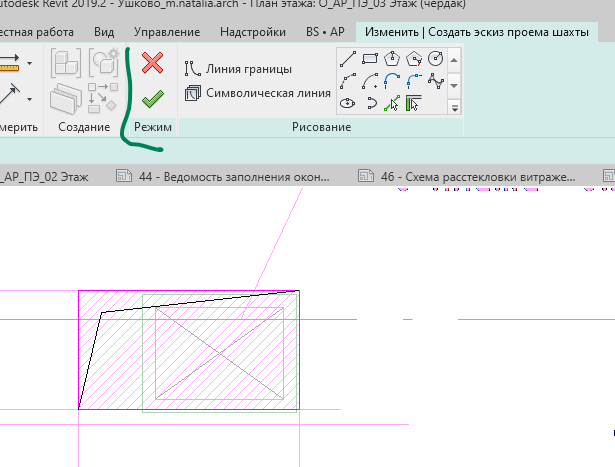Select the Rectangle draw tool

coord(370,59)
